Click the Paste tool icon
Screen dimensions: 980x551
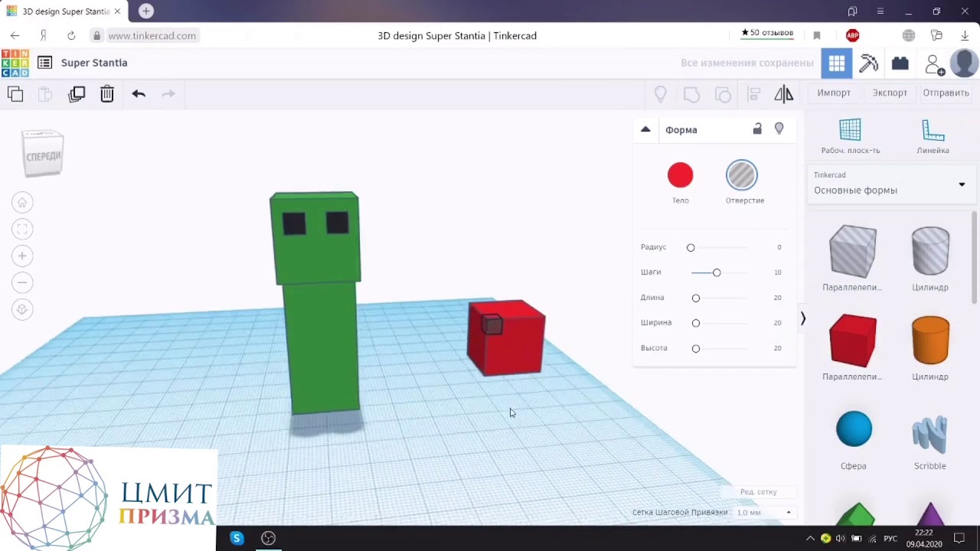[x=45, y=93]
